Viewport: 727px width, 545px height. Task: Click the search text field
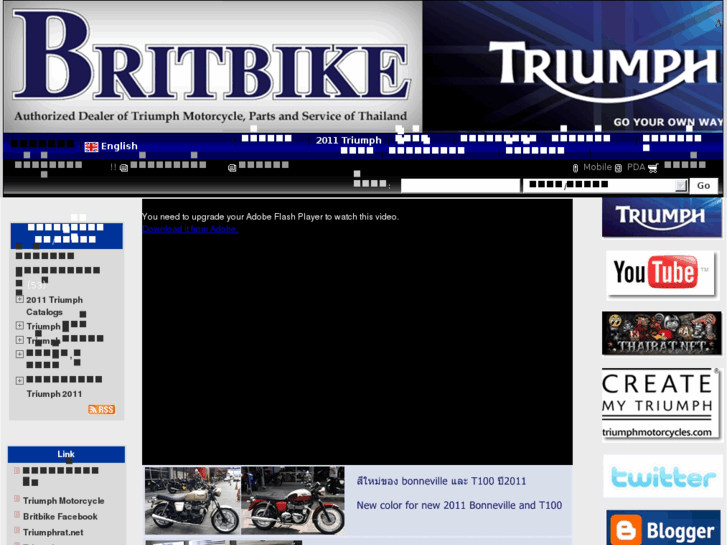(x=460, y=186)
